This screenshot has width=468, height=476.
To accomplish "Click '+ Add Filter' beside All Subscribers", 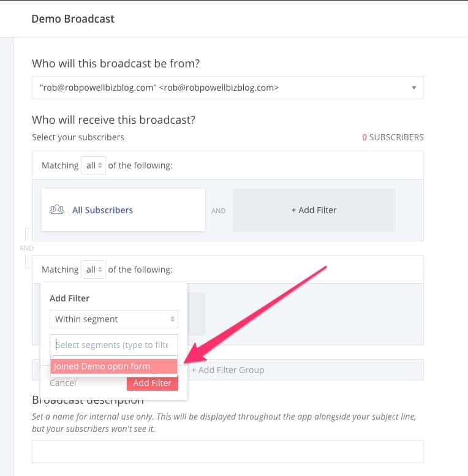I will tap(314, 210).
